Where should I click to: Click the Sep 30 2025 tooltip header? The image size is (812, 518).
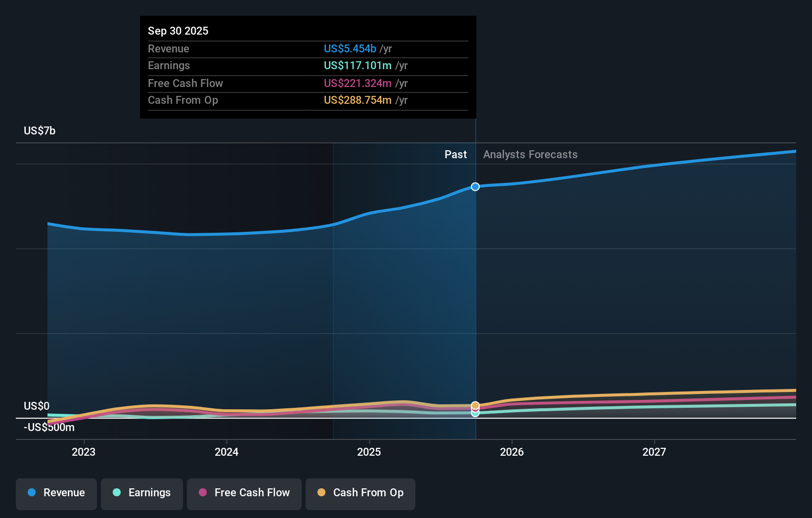(x=178, y=30)
